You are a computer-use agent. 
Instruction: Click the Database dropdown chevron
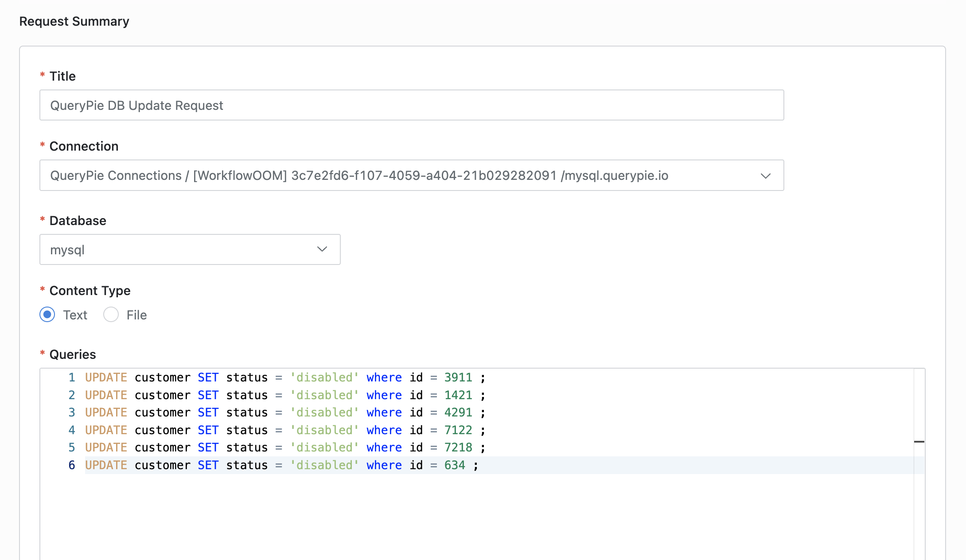322,249
